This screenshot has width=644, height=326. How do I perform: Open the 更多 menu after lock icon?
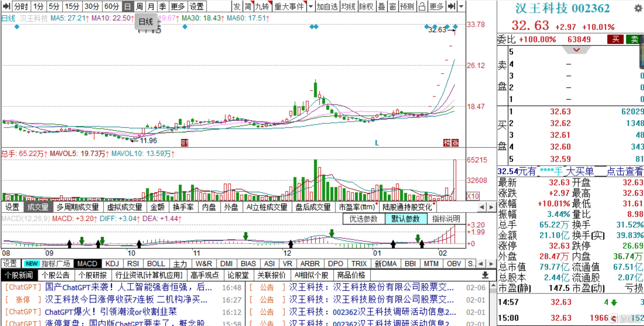click(x=436, y=6)
